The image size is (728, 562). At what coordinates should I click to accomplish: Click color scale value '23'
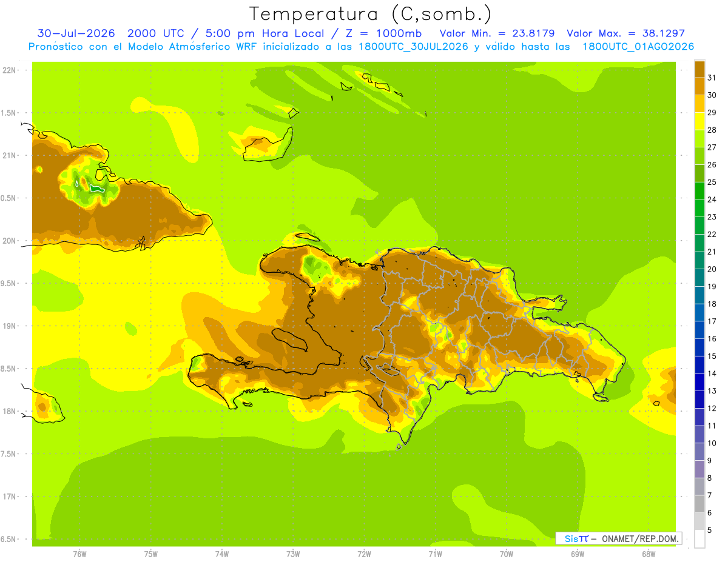pyautogui.click(x=712, y=217)
